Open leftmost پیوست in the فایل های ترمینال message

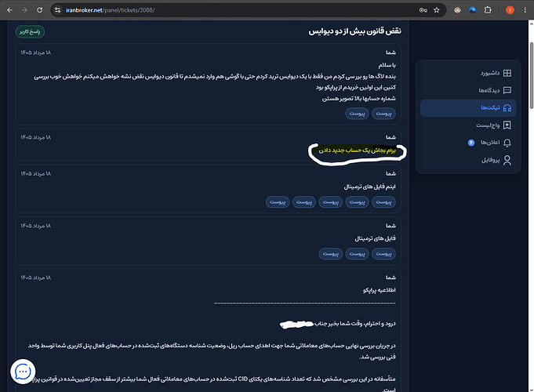(331, 254)
